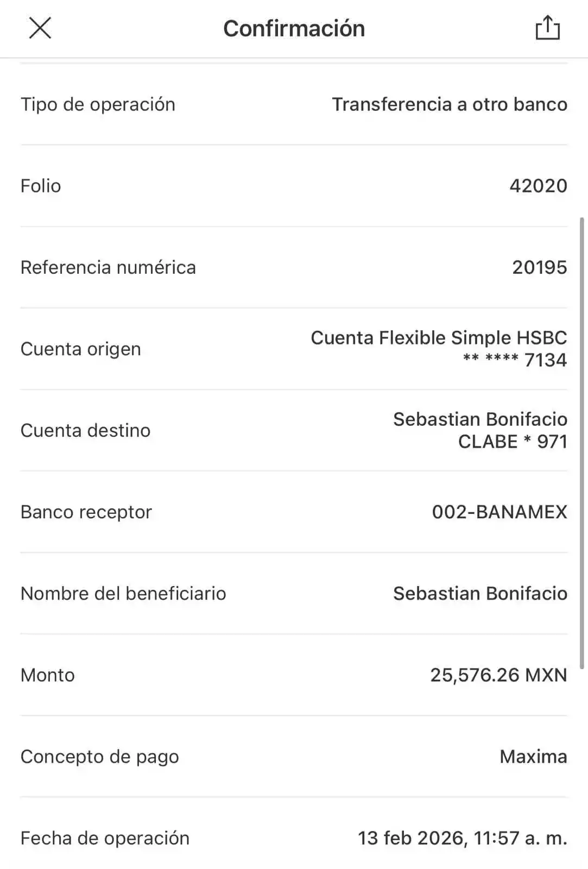Tap the share icon in header
Screen dimensions: 588x869
(547, 28)
